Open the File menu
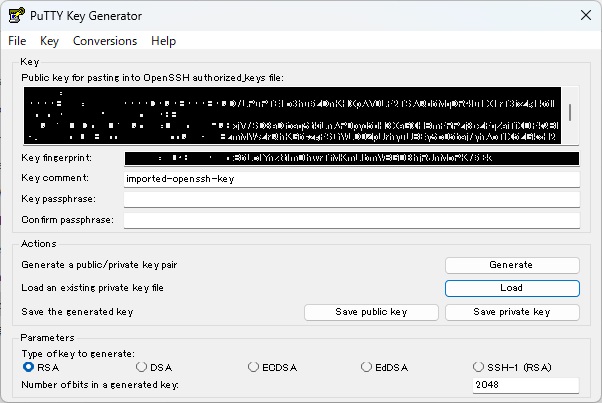Image resolution: width=602 pixels, height=403 pixels. click(x=17, y=41)
